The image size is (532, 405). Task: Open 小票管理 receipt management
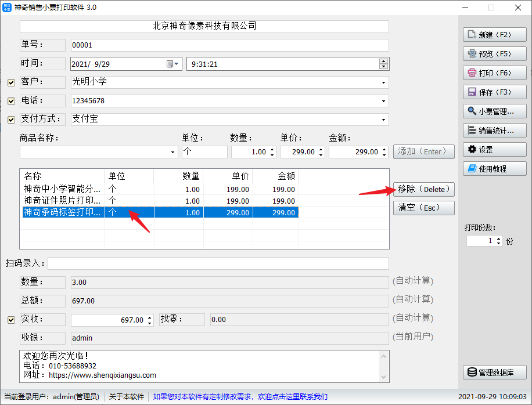(494, 111)
